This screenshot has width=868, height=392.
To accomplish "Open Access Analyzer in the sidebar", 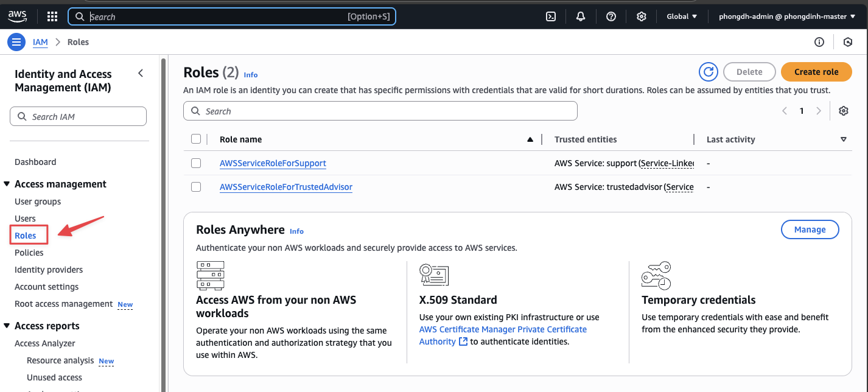I will click(x=45, y=343).
